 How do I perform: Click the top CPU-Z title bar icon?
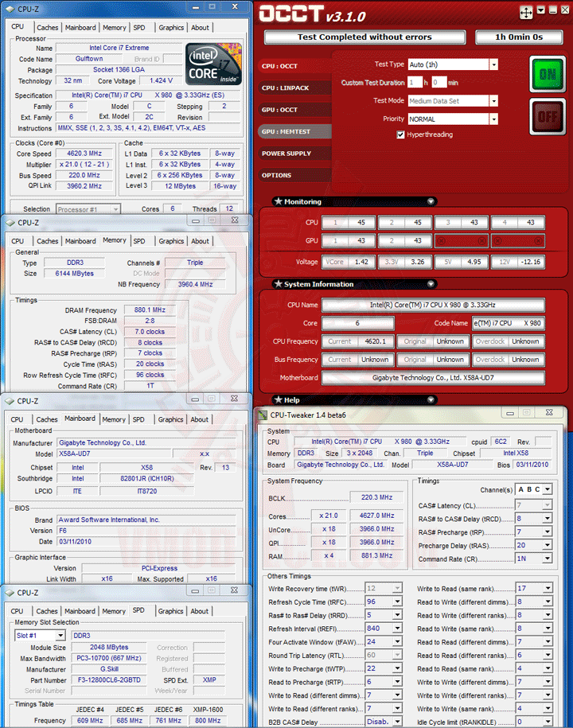[10, 9]
